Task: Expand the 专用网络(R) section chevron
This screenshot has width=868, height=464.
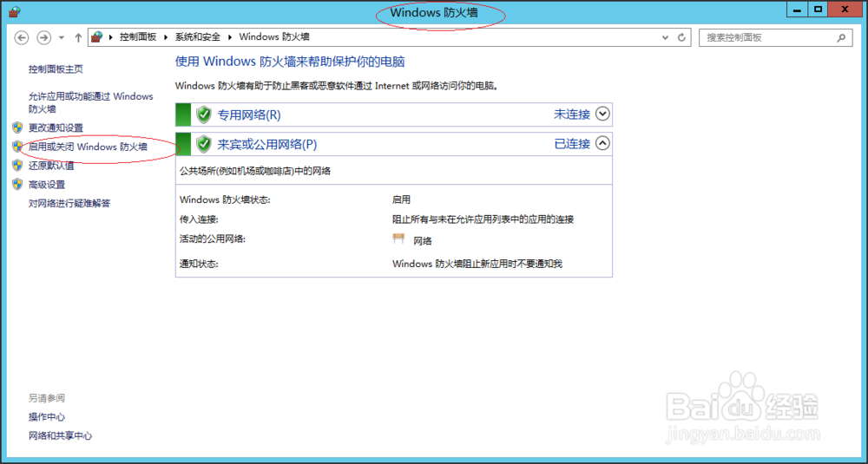Action: (x=602, y=114)
